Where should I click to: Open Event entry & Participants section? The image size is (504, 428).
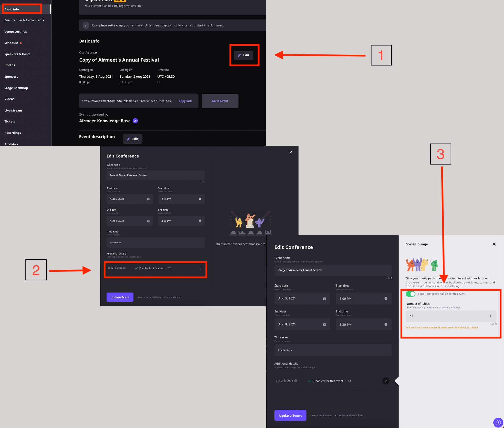[24, 20]
